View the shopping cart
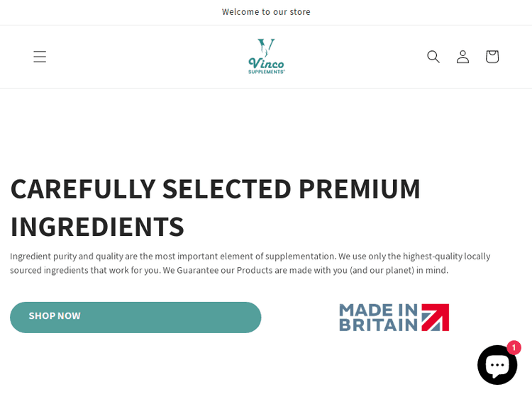This screenshot has height=399, width=532. point(492,57)
